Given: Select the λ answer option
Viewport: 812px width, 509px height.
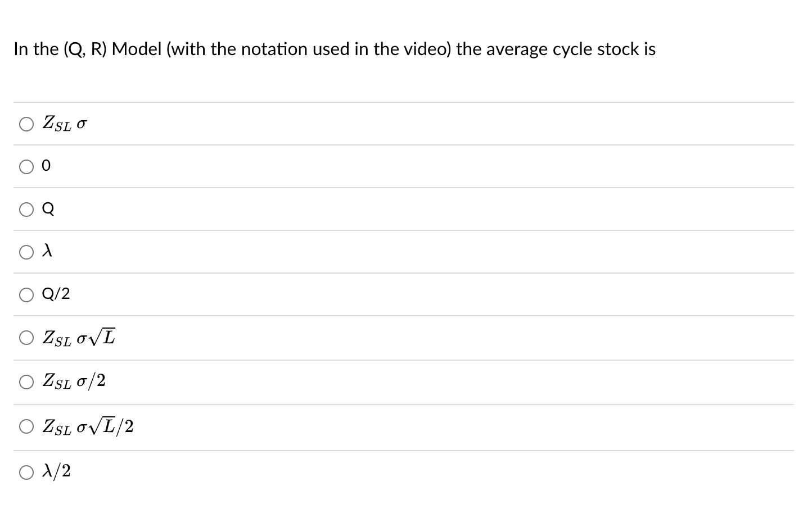Looking at the screenshot, I should (26, 252).
